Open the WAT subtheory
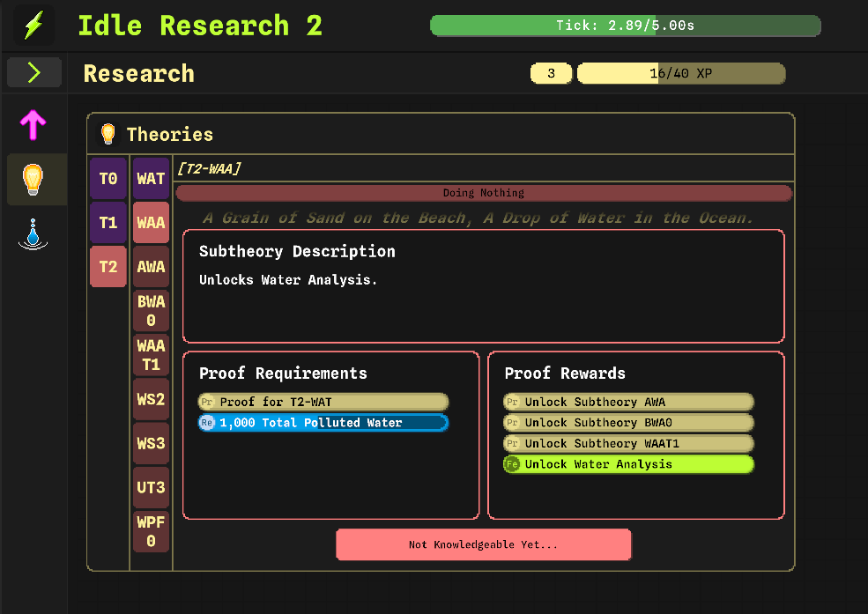 tap(151, 179)
